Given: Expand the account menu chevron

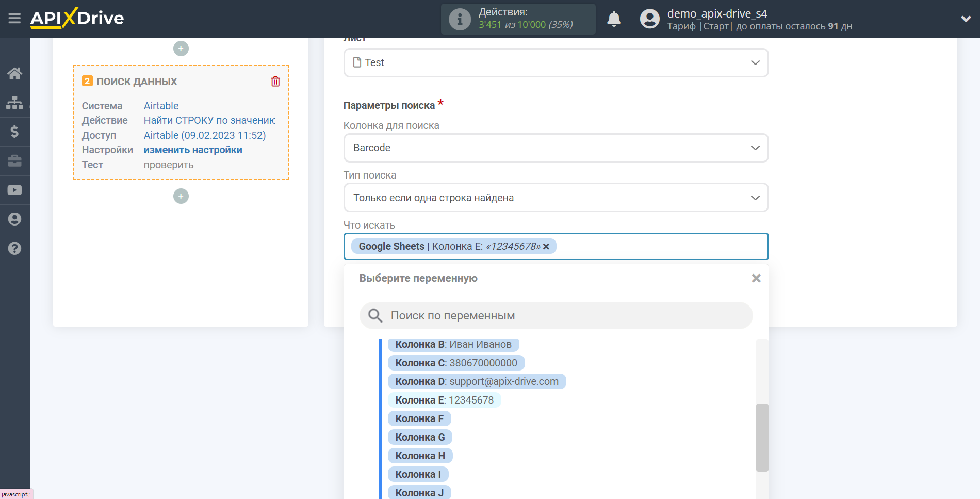Looking at the screenshot, I should pos(966,19).
